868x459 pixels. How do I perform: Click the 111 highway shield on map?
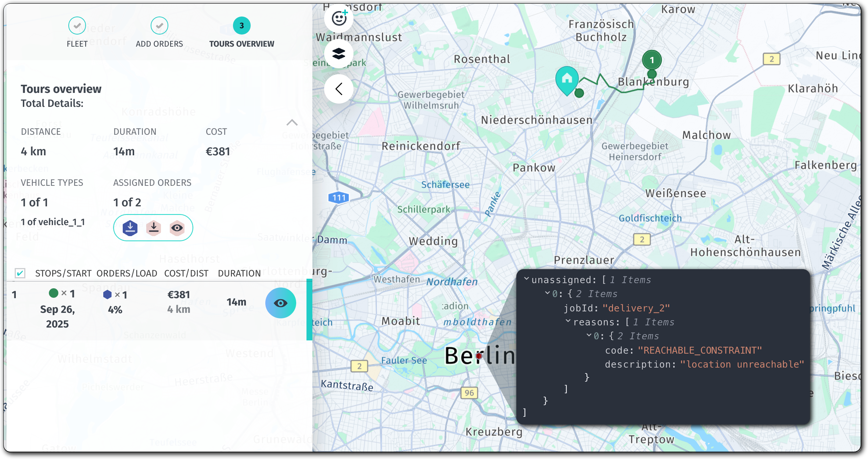point(338,198)
